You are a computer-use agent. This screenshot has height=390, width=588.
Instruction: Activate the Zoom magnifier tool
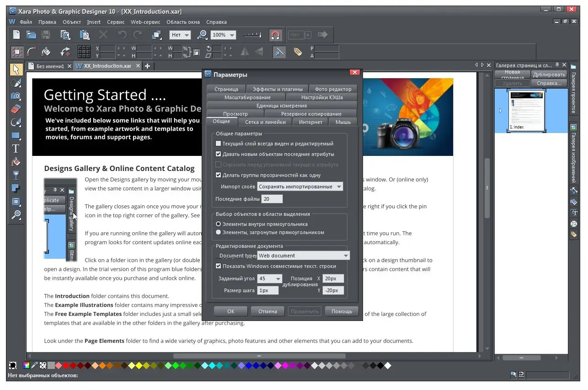point(16,215)
